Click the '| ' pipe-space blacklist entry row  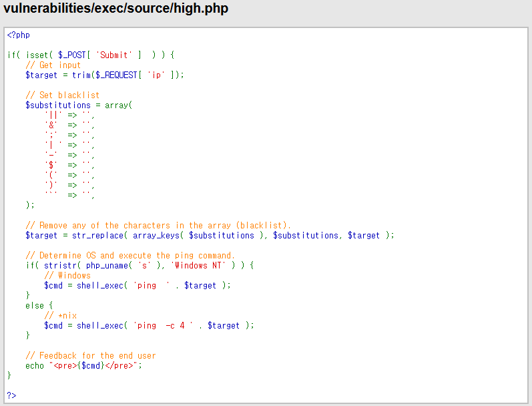tap(69, 146)
